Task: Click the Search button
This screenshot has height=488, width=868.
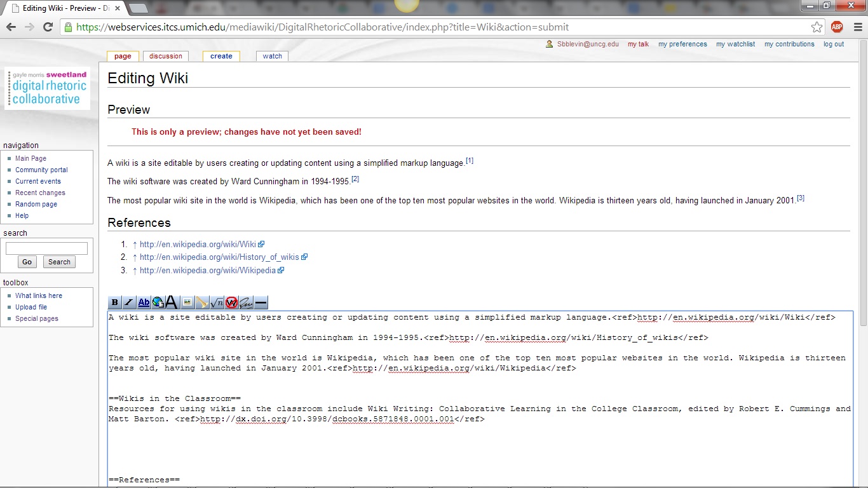Action: [59, 262]
